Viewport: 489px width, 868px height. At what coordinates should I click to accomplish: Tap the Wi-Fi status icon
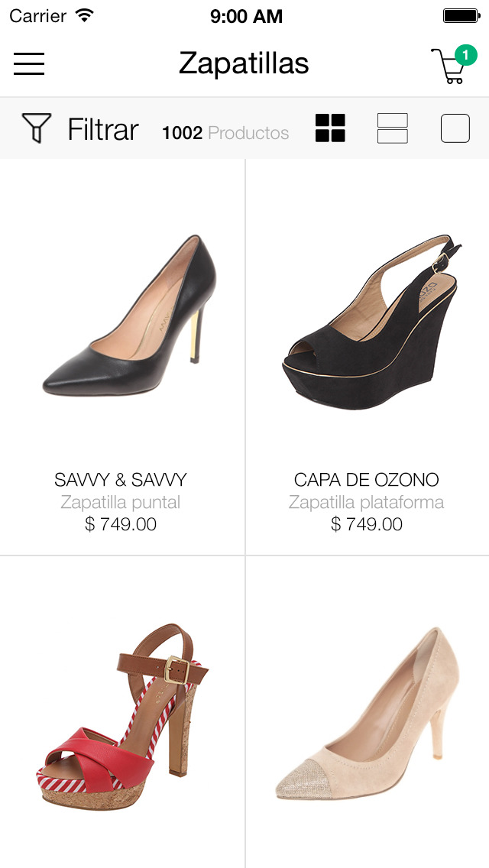85,15
